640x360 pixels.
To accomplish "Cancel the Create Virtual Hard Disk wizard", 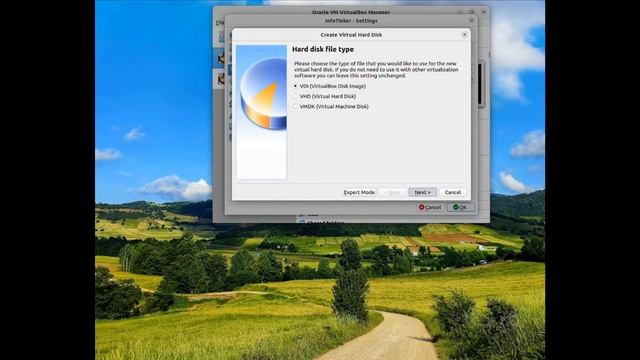I will pos(453,192).
